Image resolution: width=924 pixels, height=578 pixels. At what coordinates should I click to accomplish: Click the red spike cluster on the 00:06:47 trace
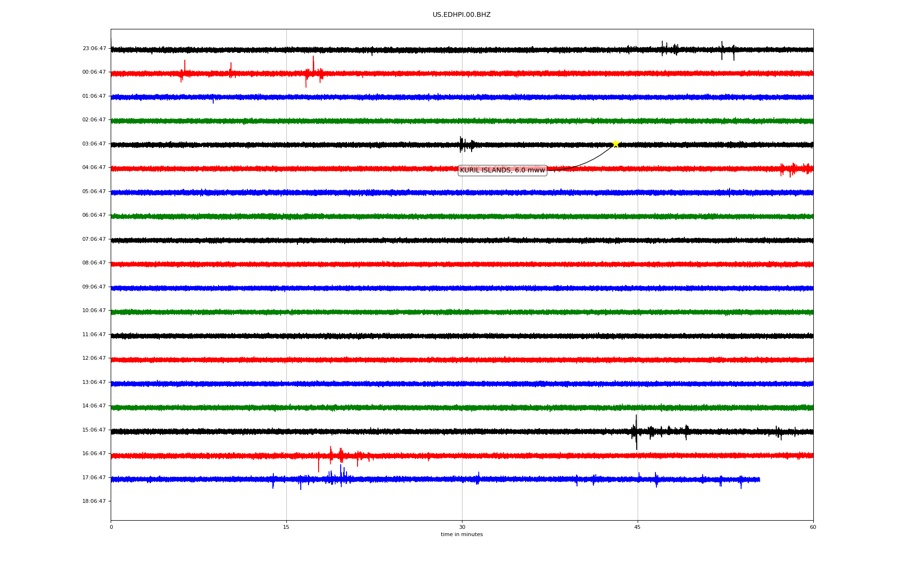pyautogui.click(x=314, y=72)
